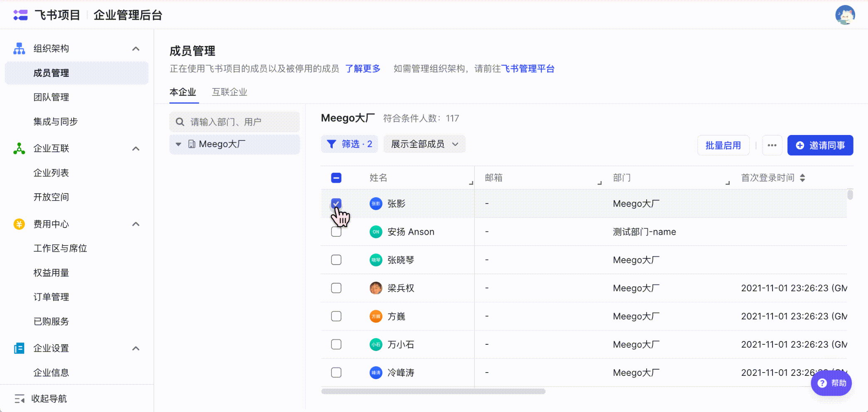Click 张影's avatar

click(376, 204)
